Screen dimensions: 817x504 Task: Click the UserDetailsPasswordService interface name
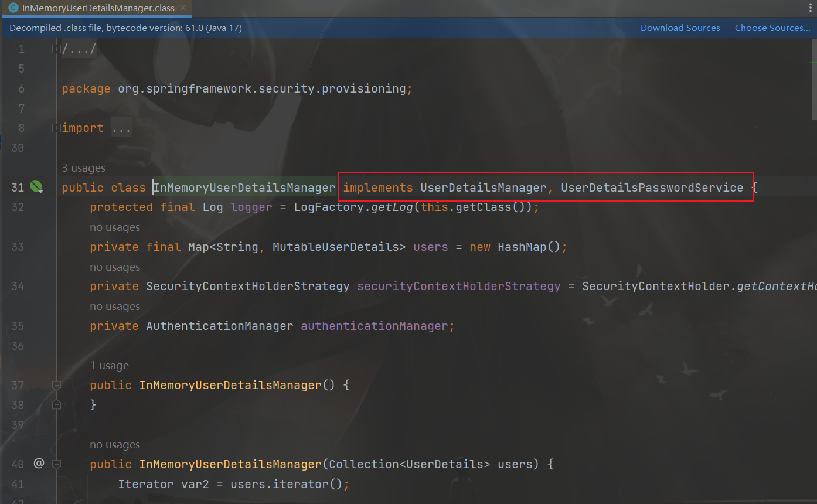[652, 188]
